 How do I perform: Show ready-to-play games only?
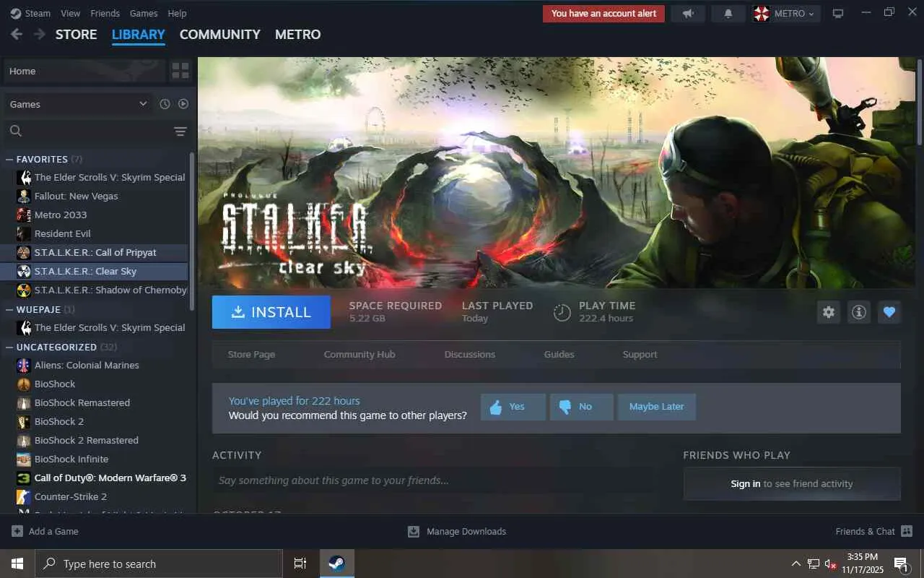(183, 104)
